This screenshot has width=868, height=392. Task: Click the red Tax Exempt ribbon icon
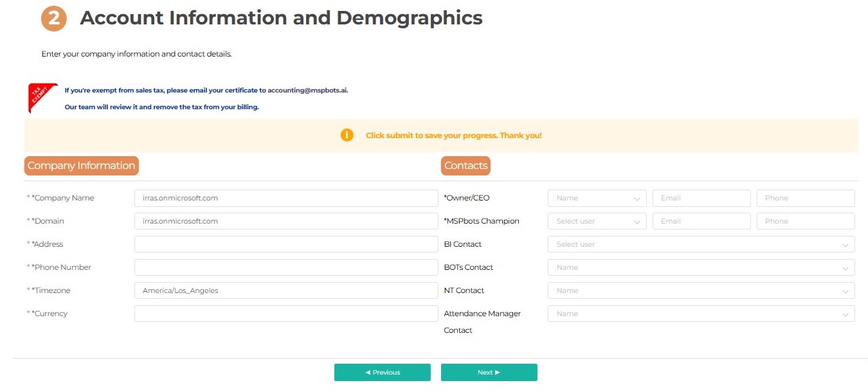pos(42,98)
